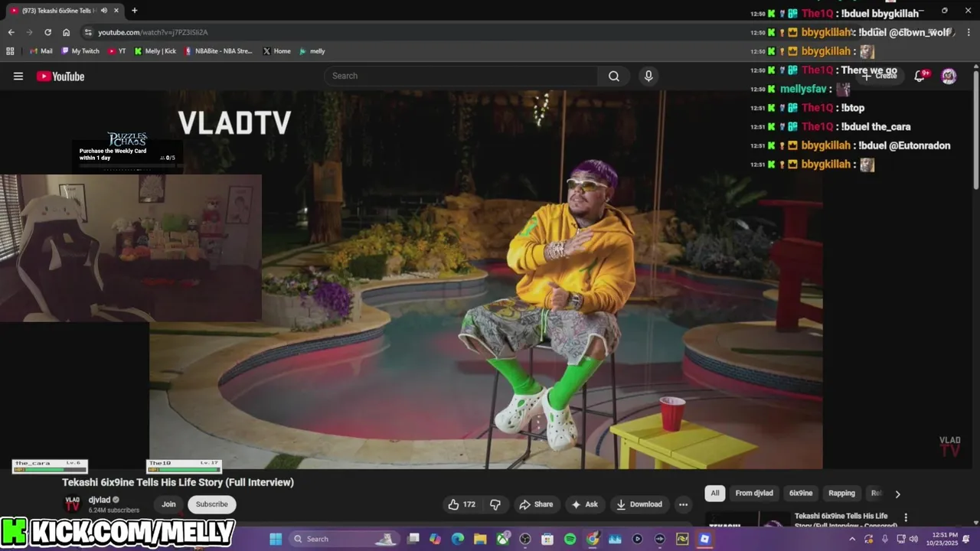
Task: Start voice search with the microphone
Action: [x=648, y=76]
